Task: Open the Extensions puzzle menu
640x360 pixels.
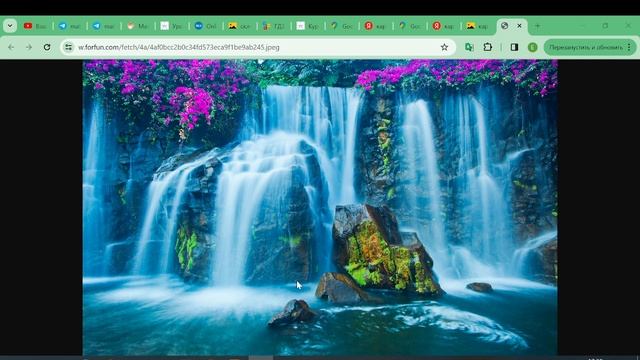Action: click(x=488, y=47)
